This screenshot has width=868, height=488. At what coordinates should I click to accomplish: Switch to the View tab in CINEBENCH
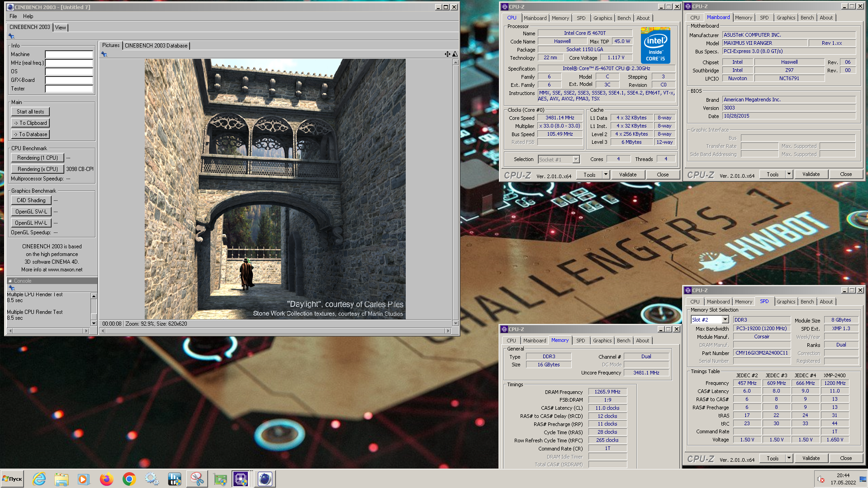pos(61,28)
